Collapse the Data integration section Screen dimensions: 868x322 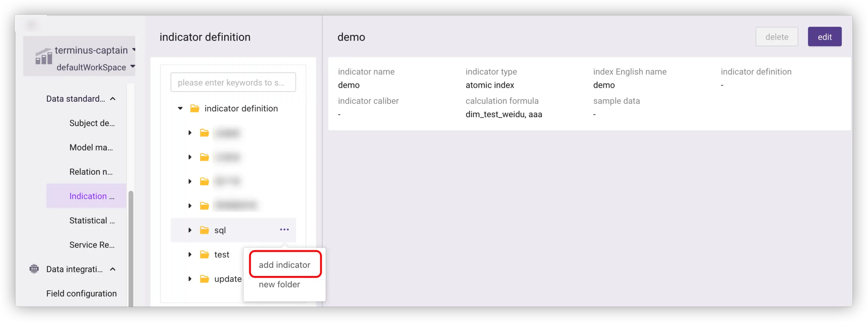pyautogui.click(x=113, y=269)
